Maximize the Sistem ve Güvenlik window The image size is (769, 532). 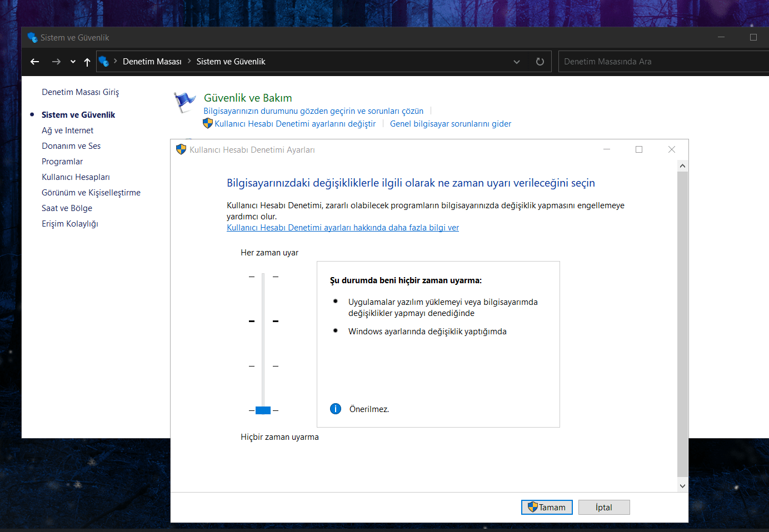click(x=753, y=37)
